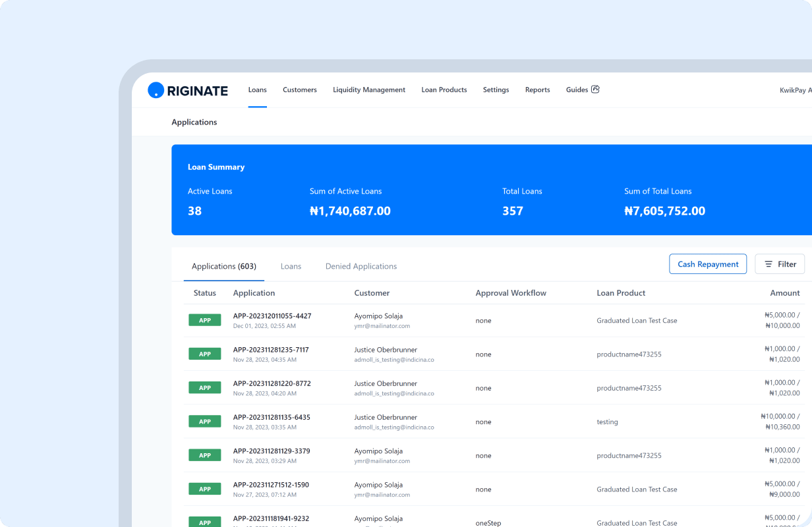The height and width of the screenshot is (527, 812).
Task: Click APP status badge for APP-202311281135-6435
Action: 205,422
